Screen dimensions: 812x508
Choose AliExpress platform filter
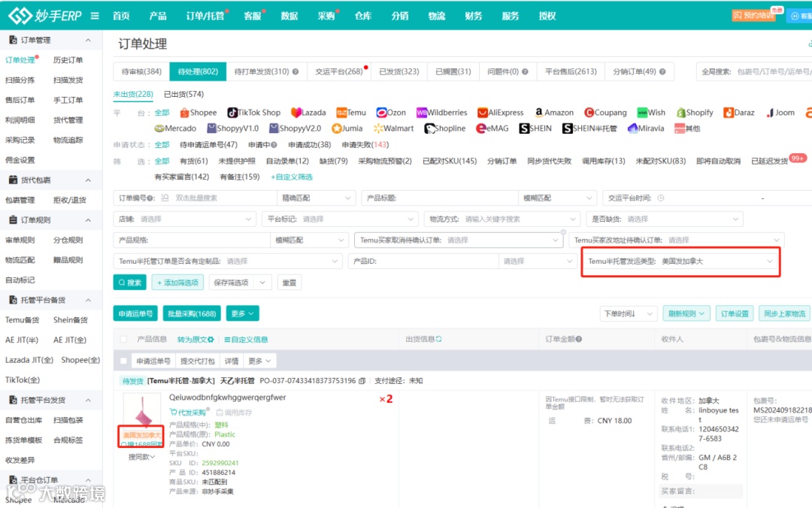pos(500,113)
